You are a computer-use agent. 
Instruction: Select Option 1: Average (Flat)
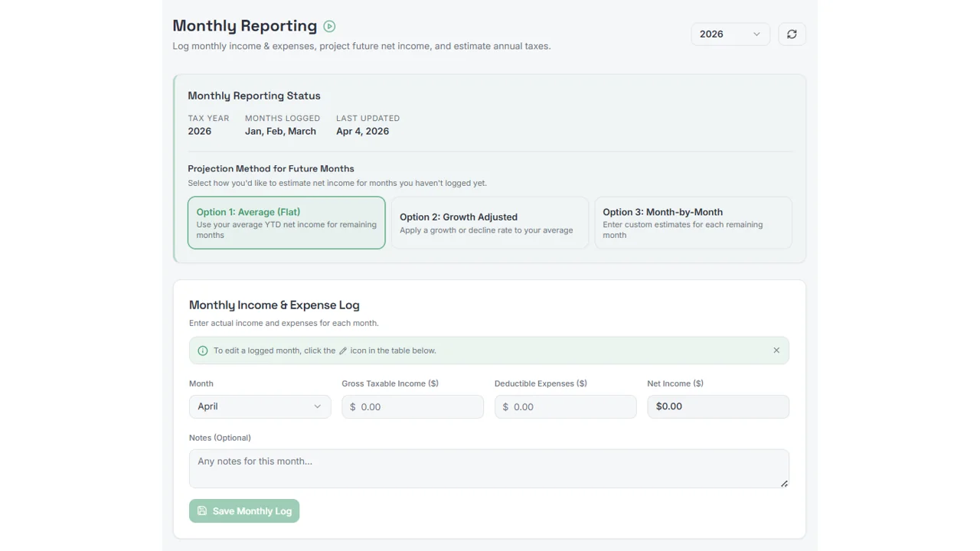(x=286, y=223)
